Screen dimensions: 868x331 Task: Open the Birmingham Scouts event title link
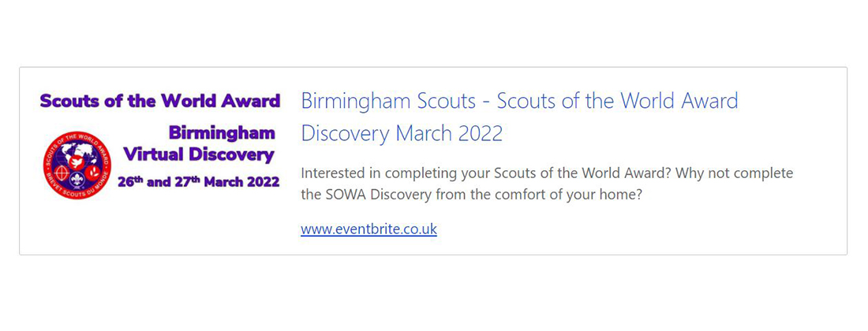[519, 102]
